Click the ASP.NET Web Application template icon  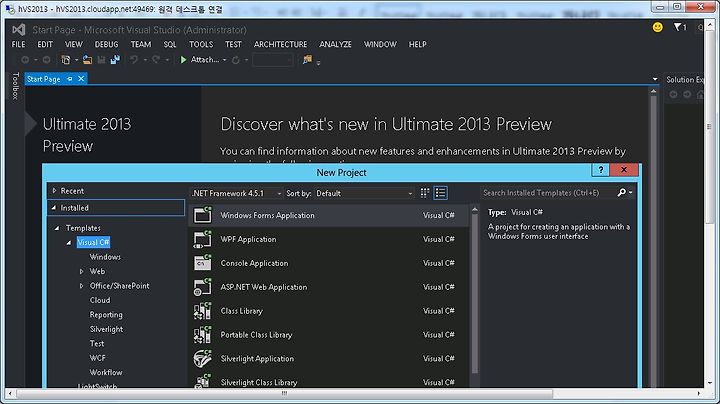202,286
